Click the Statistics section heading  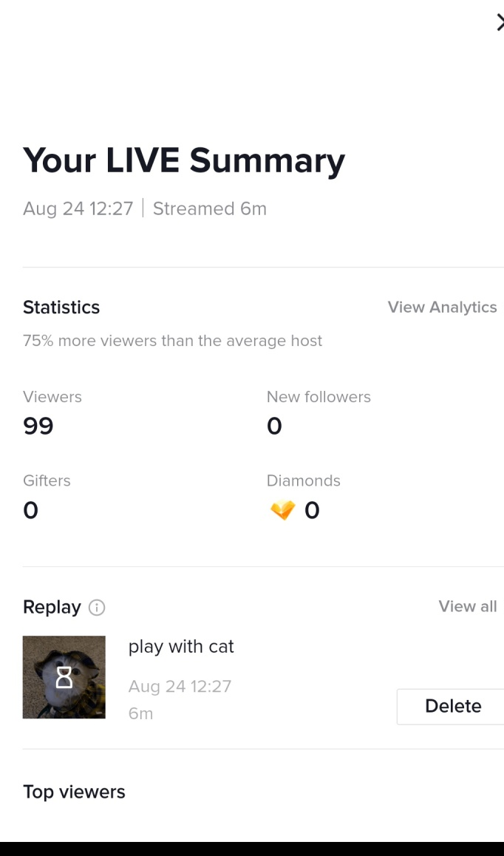tap(61, 307)
